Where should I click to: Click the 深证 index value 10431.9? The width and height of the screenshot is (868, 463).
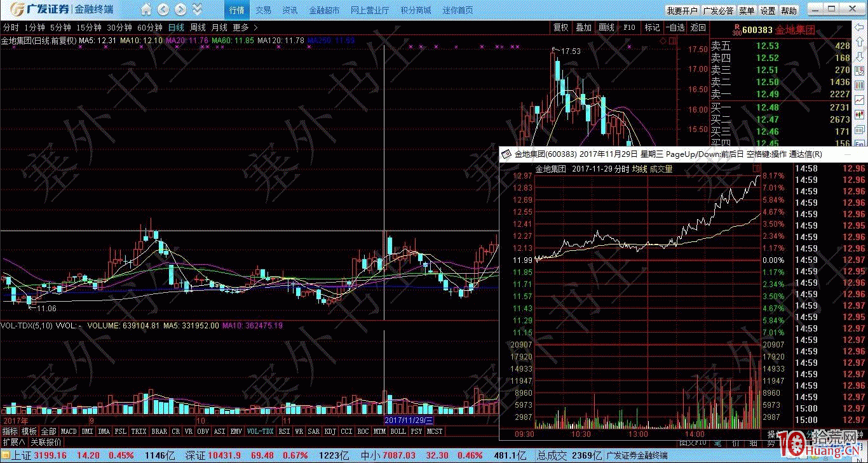point(224,455)
